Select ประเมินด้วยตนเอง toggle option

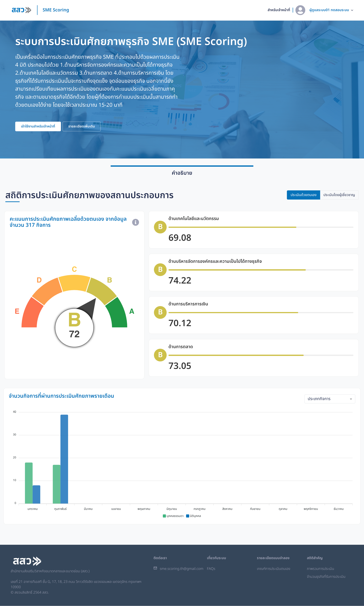tap(303, 195)
